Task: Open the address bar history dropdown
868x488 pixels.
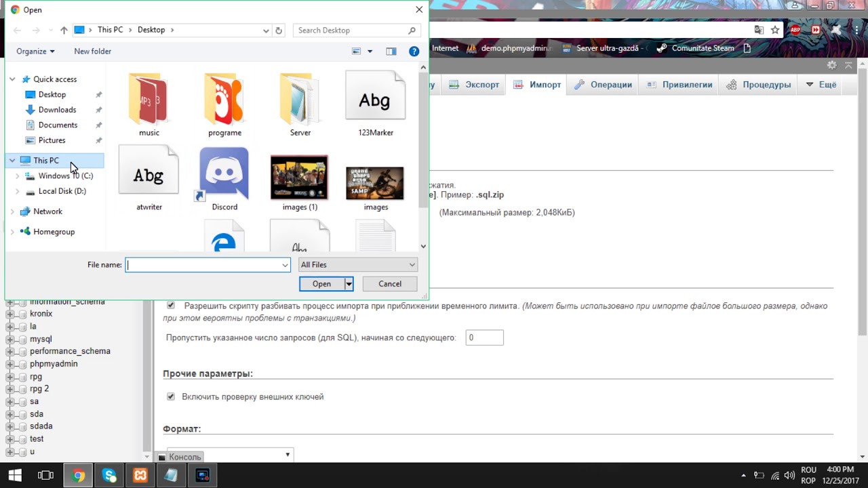Action: click(x=266, y=30)
